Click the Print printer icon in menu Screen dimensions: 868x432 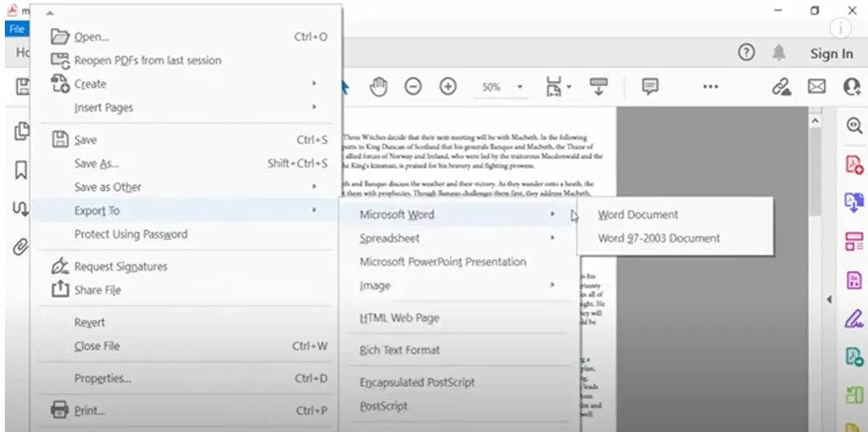click(x=60, y=410)
